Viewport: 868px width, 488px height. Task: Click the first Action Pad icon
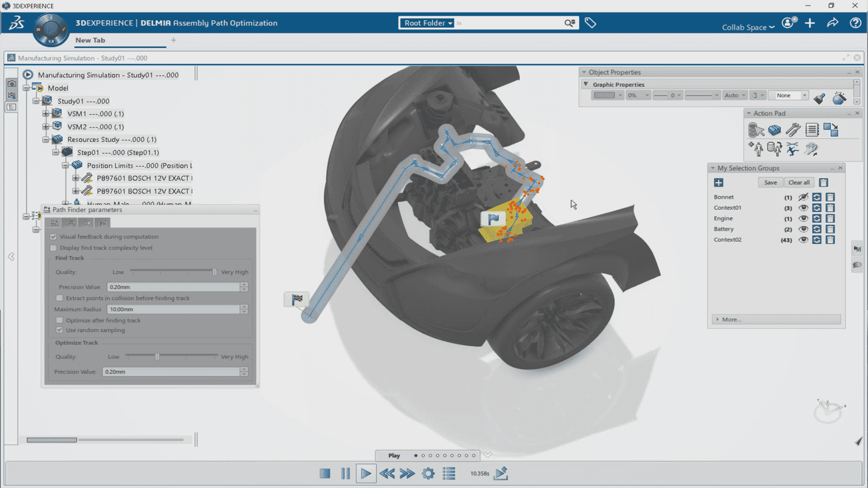coord(755,130)
